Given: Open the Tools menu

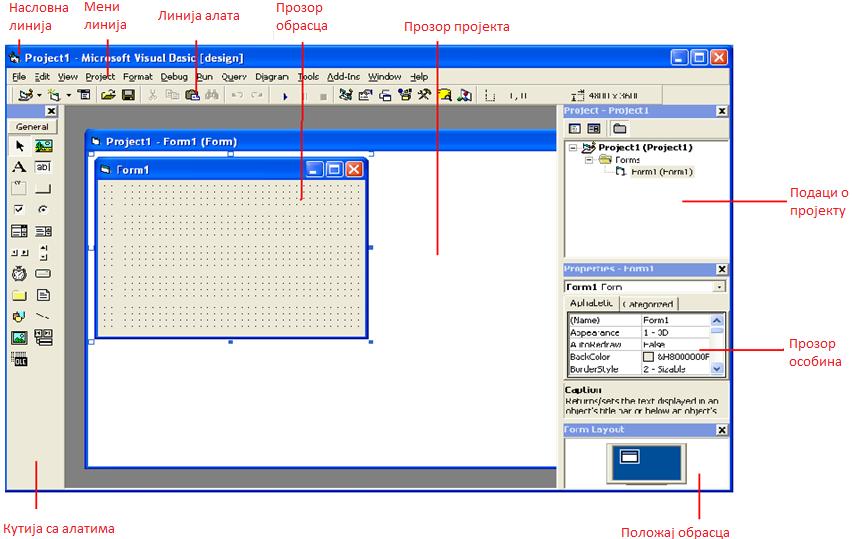Looking at the screenshot, I should click(308, 77).
